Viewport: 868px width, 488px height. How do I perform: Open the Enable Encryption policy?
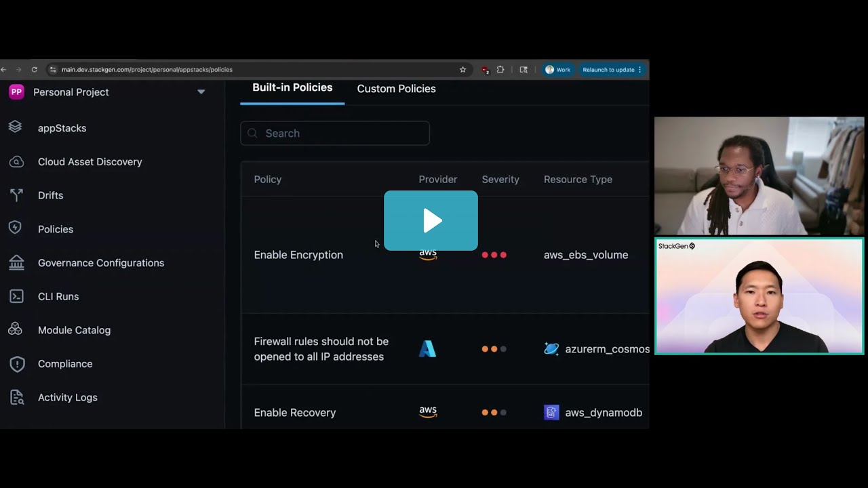tap(298, 255)
